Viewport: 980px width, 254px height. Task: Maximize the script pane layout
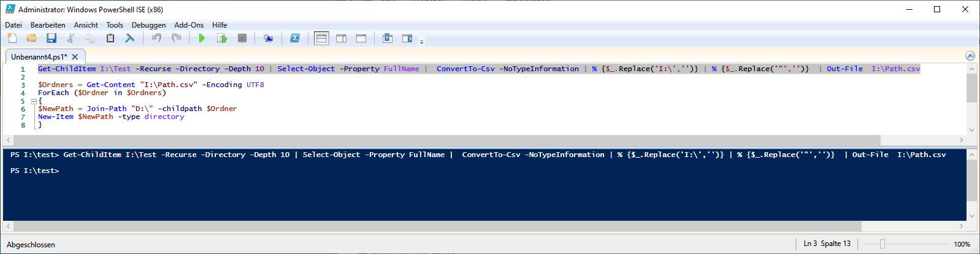coord(361,38)
